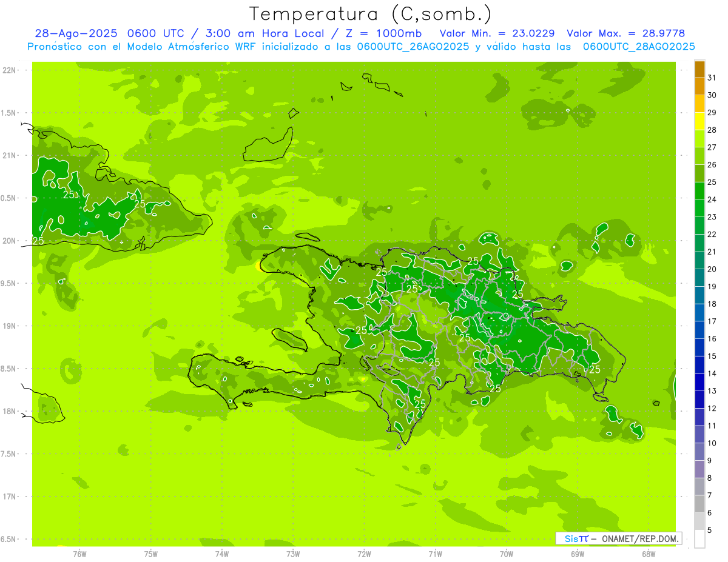Click the purple swatch between colorbar 8 and 9
Screen dimensions: 728x562
pos(699,469)
